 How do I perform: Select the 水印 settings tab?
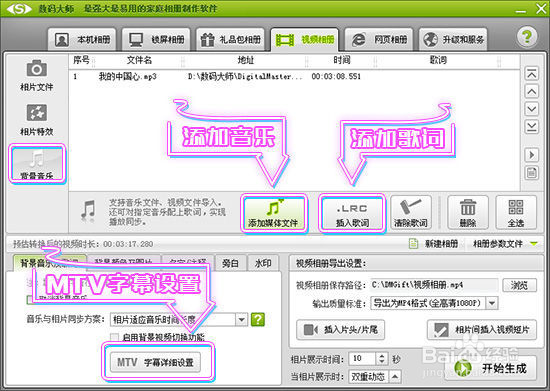coord(263,263)
